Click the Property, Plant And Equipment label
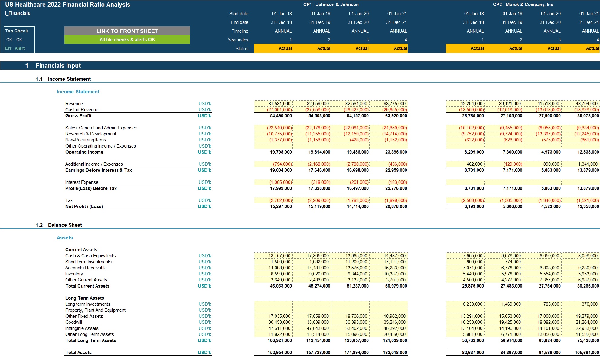 point(95,310)
